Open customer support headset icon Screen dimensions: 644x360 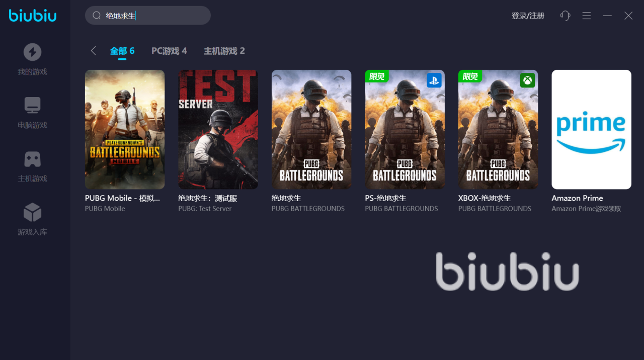coord(565,16)
